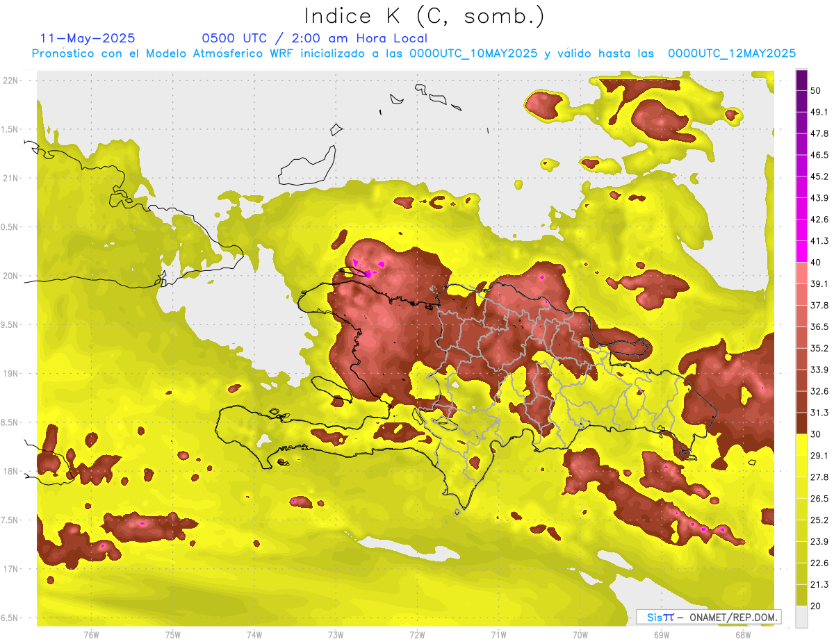Click the "36.5" color scale label
This screenshot has width=834, height=644.
tap(819, 327)
